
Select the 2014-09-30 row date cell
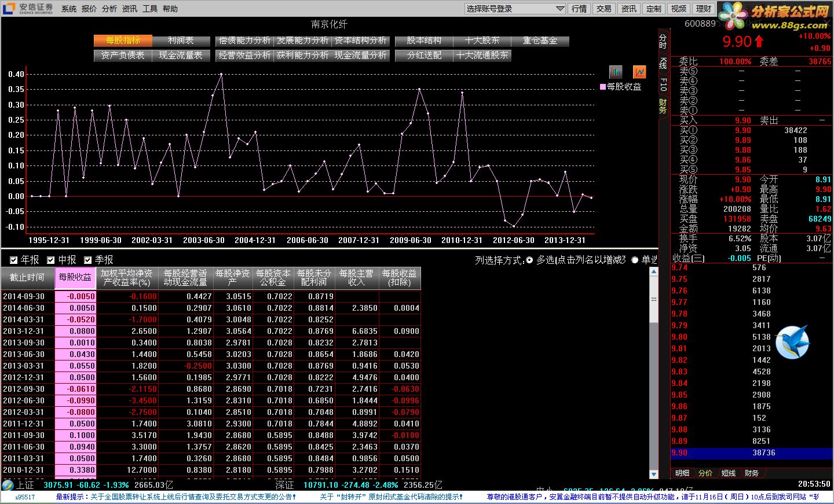pyautogui.click(x=27, y=296)
